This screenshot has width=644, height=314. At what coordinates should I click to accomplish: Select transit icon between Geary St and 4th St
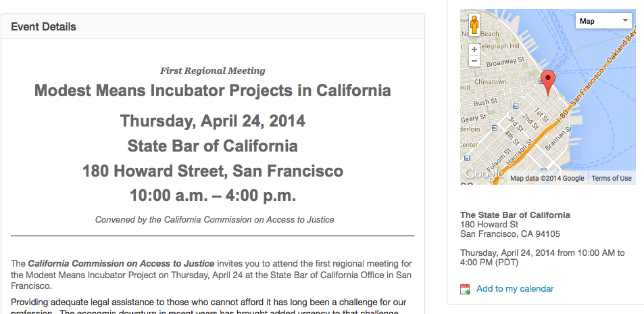[x=495, y=128]
